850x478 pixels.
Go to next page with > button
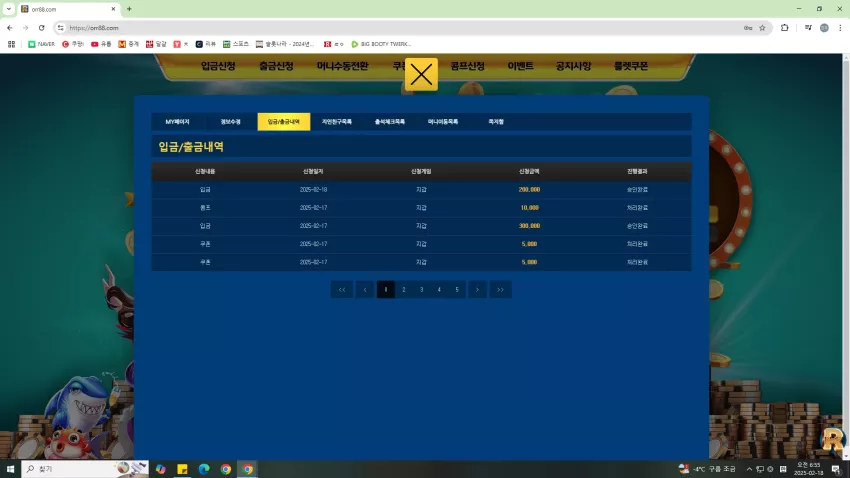pyautogui.click(x=478, y=289)
